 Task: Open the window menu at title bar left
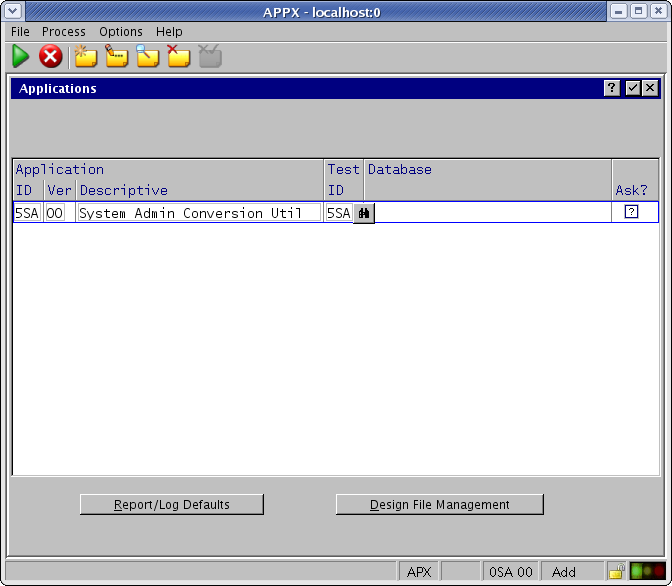(x=12, y=11)
